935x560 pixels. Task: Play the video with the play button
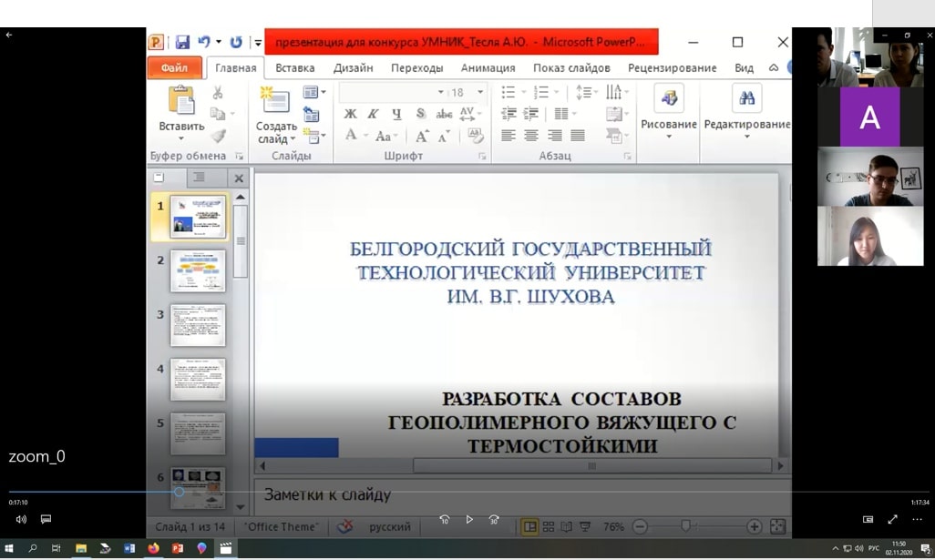[469, 520]
